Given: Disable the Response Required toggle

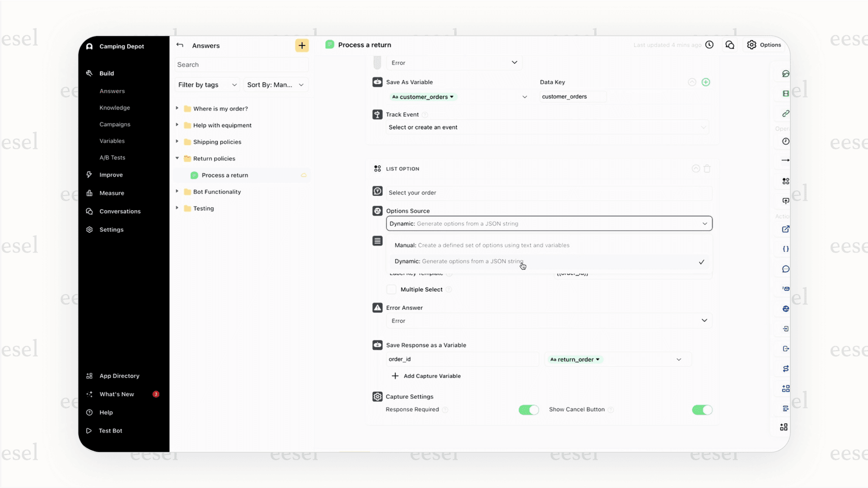Looking at the screenshot, I should point(529,410).
